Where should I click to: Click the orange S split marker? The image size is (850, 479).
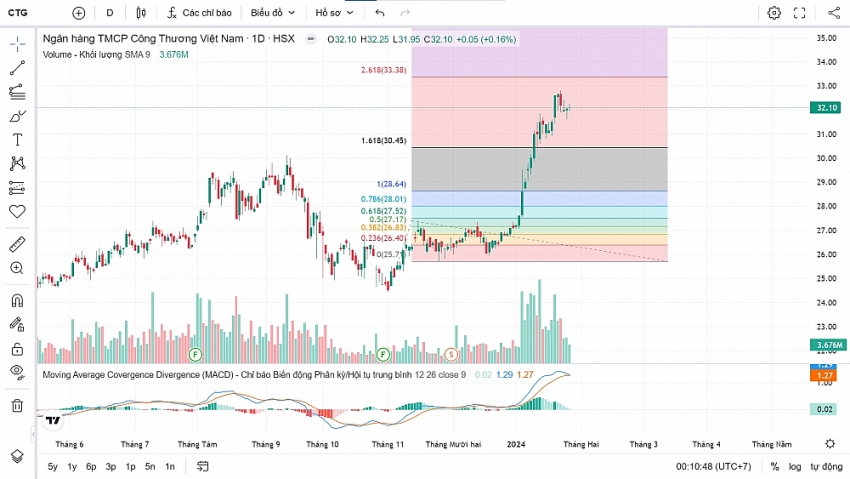pyautogui.click(x=451, y=355)
